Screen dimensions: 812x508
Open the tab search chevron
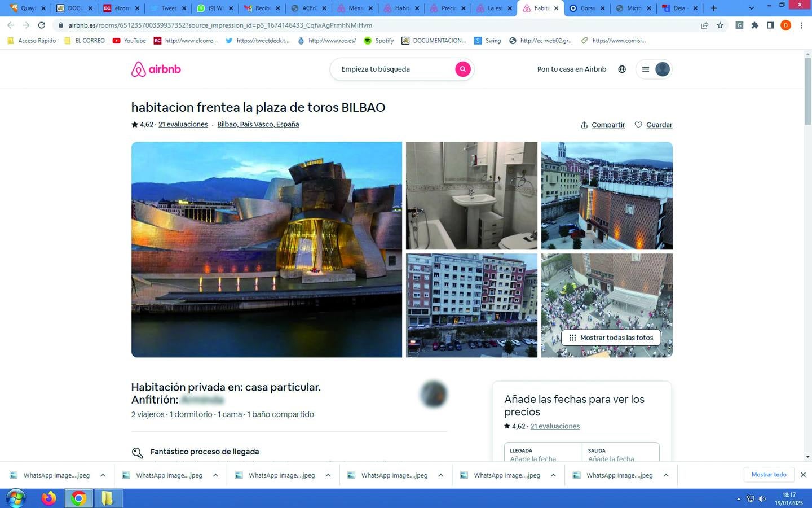(751, 8)
